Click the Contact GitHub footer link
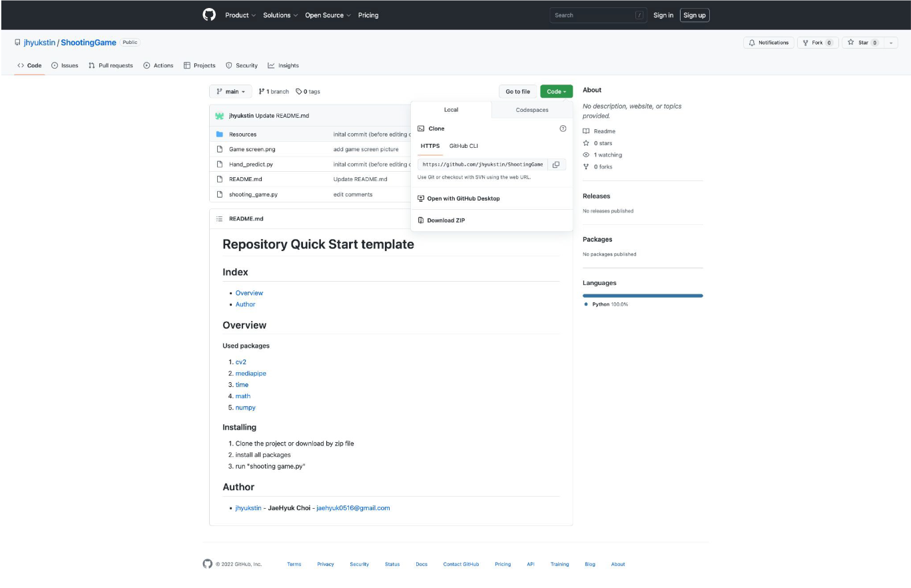The height and width of the screenshot is (588, 911). point(461,564)
